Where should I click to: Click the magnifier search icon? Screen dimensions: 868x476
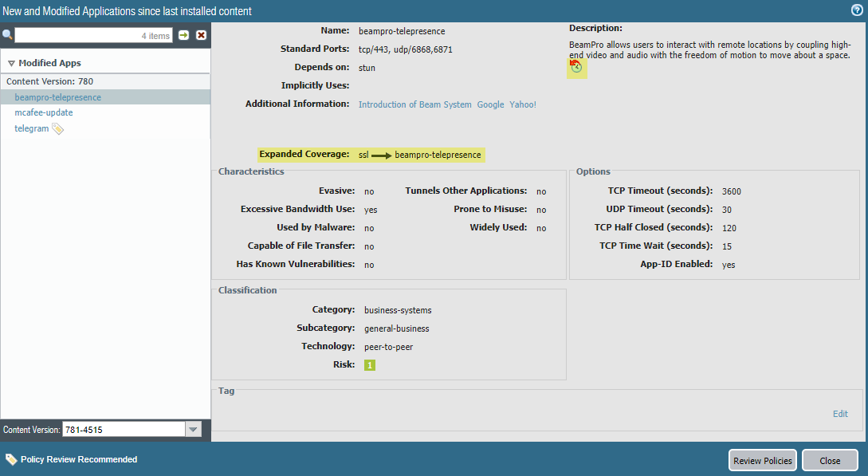tap(7, 35)
